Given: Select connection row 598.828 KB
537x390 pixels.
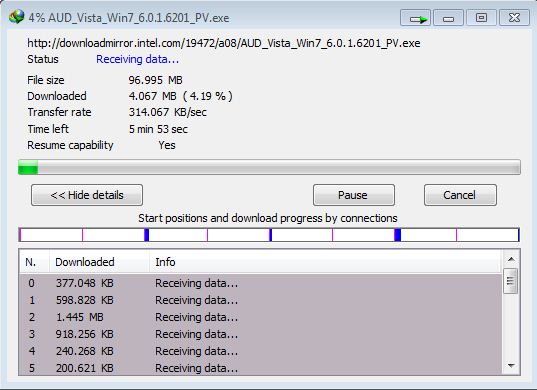Looking at the screenshot, I should click(x=261, y=300).
